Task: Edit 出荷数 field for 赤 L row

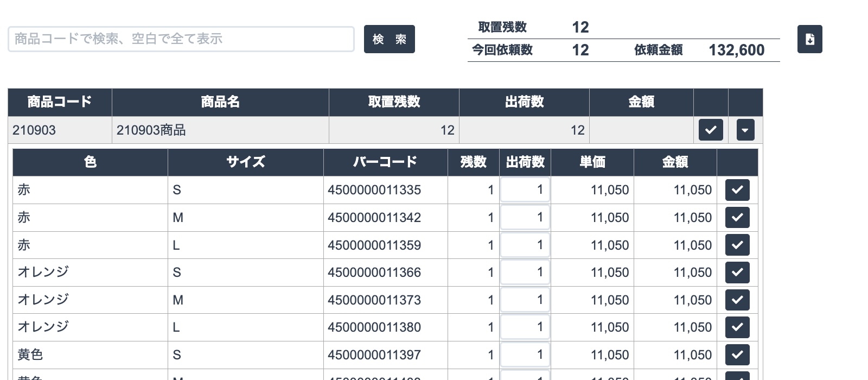Action: pyautogui.click(x=525, y=245)
